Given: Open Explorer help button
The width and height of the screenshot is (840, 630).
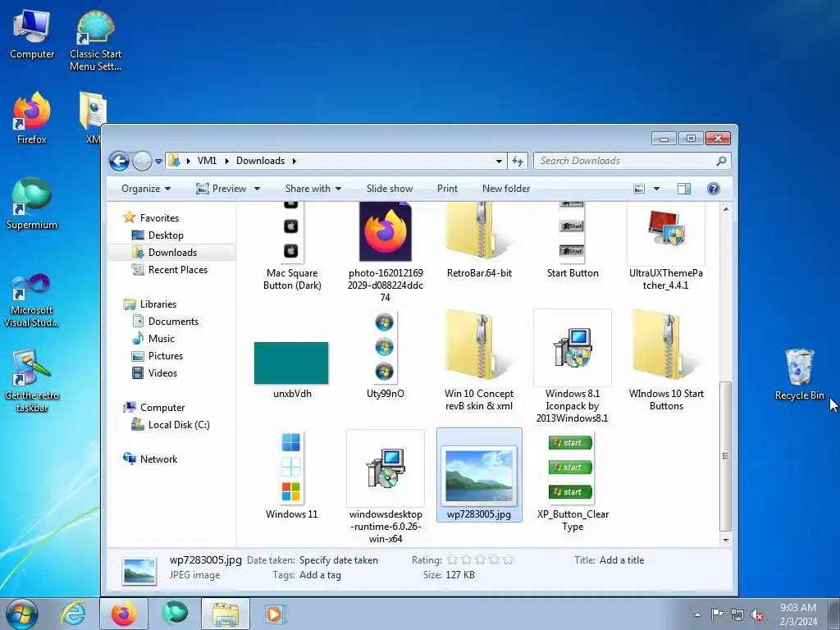Looking at the screenshot, I should (x=713, y=189).
